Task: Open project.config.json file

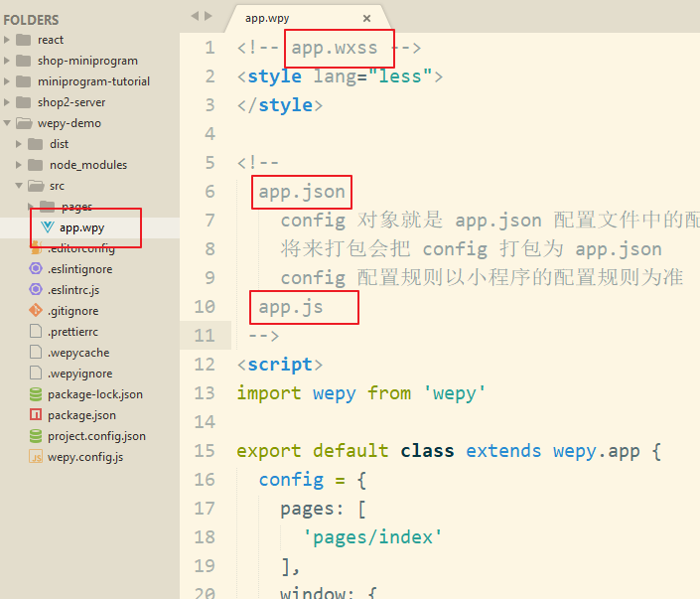Action: [x=96, y=436]
